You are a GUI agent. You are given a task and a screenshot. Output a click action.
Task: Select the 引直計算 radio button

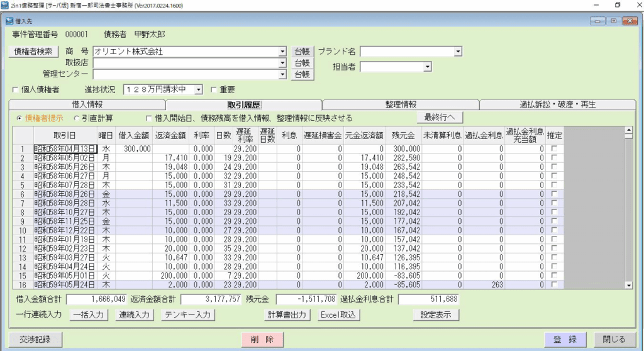tap(77, 118)
